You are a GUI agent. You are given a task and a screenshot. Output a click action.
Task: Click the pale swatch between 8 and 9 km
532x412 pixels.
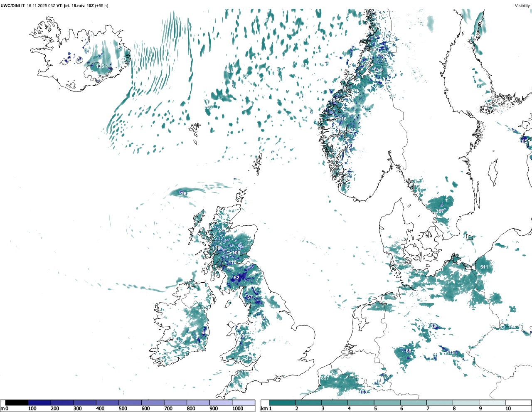[465, 403]
